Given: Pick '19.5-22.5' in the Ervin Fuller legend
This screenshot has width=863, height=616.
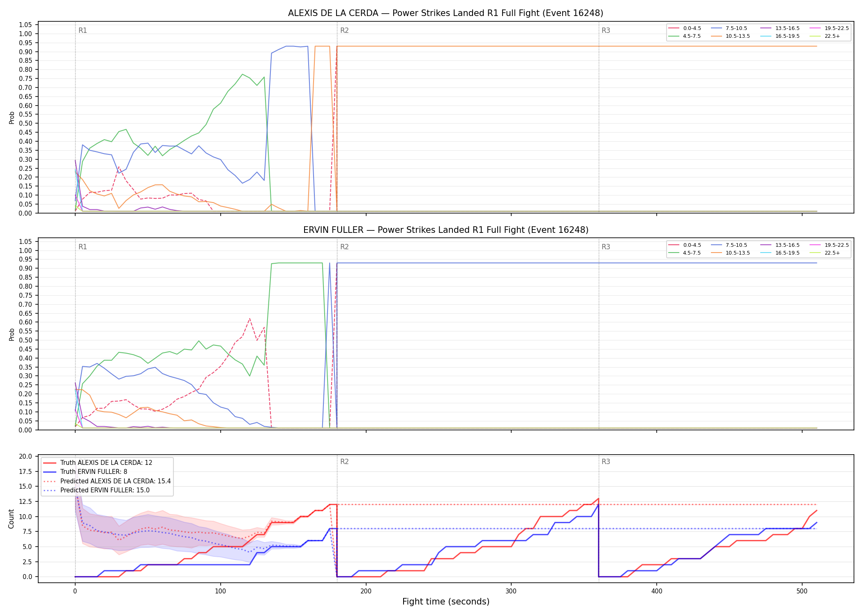Looking at the screenshot, I should pos(829,245).
